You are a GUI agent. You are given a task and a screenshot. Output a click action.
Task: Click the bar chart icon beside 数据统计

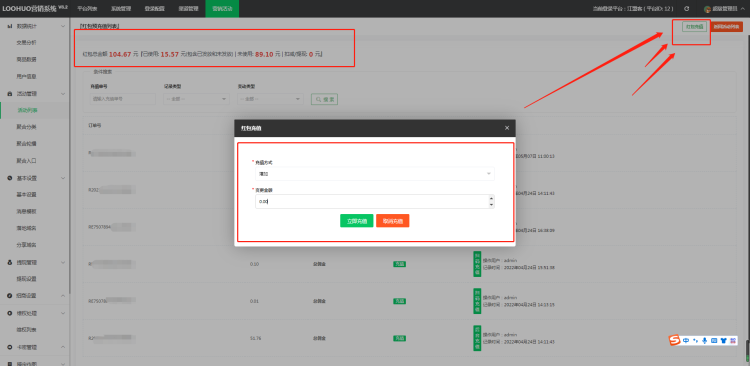point(10,26)
